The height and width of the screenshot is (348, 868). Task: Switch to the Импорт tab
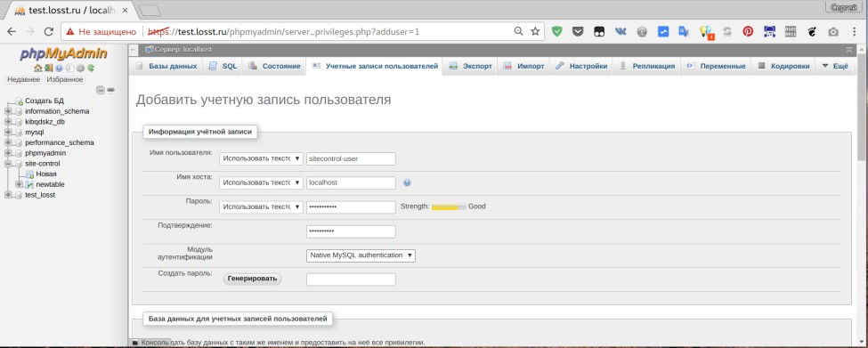(x=523, y=66)
